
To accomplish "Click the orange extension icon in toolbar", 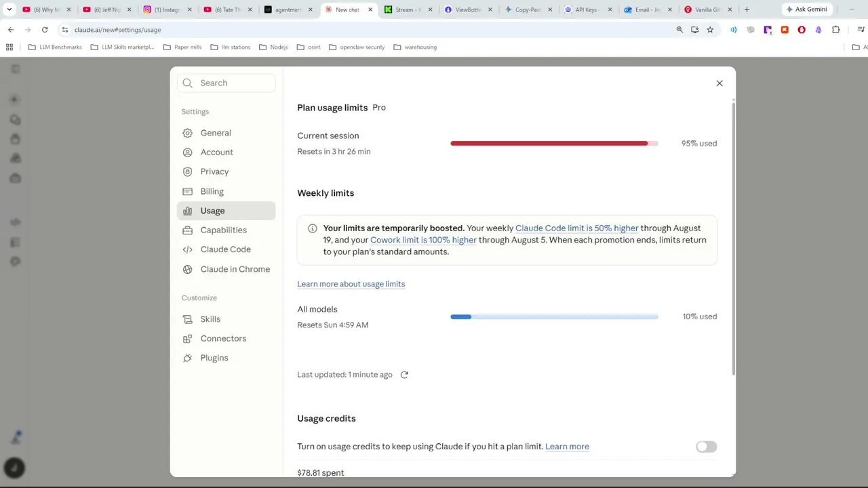I will pos(785,30).
